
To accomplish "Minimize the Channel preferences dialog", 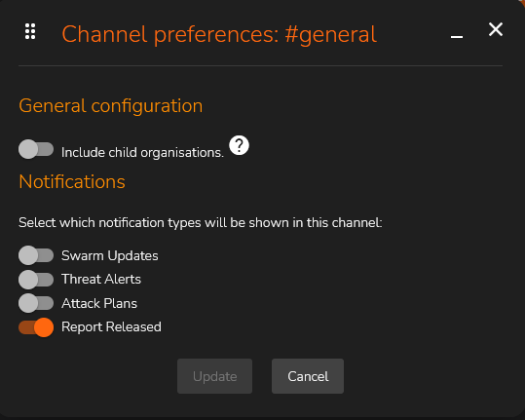I will click(x=457, y=36).
